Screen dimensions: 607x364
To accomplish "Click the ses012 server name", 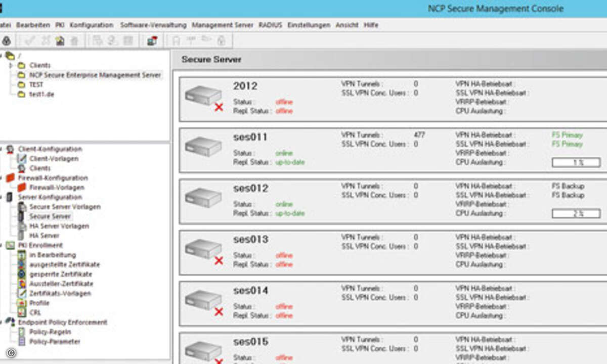I will 250,188.
